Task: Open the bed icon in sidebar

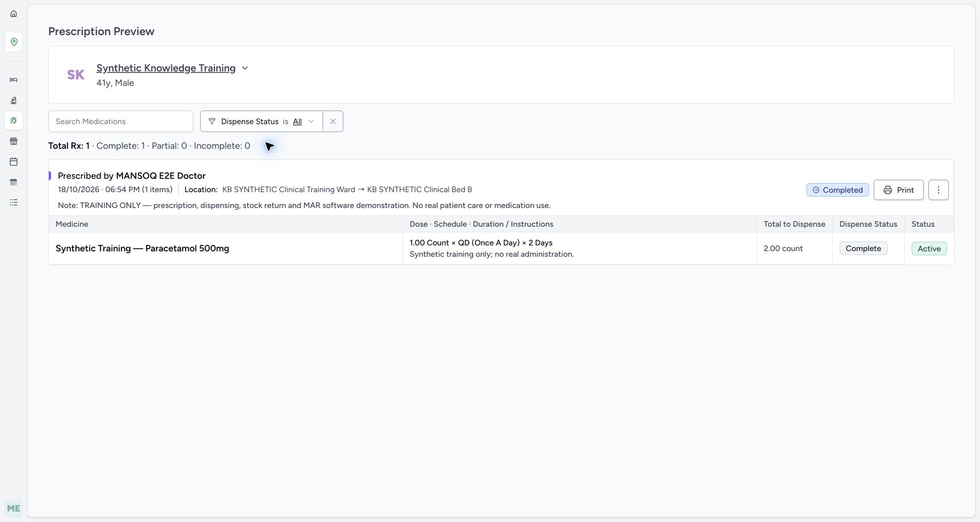Action: (x=14, y=80)
